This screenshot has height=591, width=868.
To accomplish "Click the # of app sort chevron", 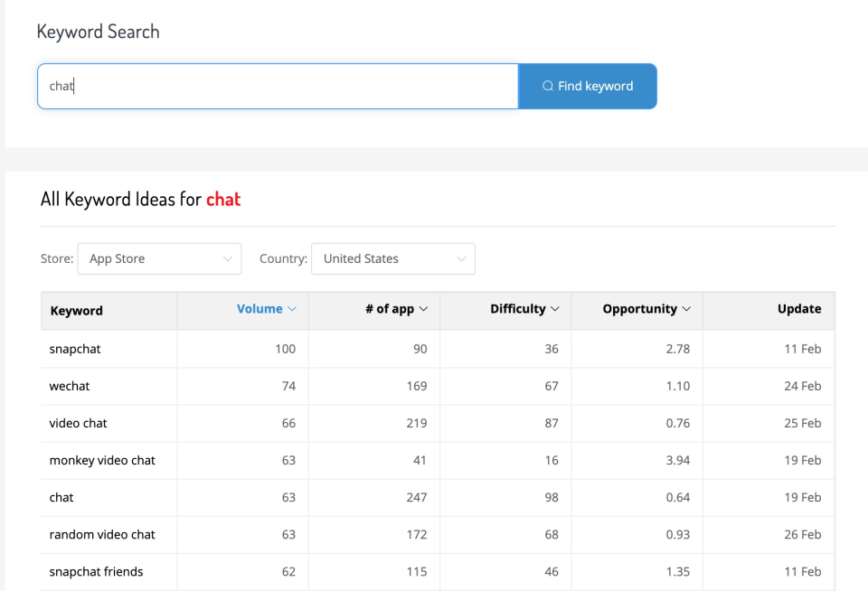I will [423, 309].
